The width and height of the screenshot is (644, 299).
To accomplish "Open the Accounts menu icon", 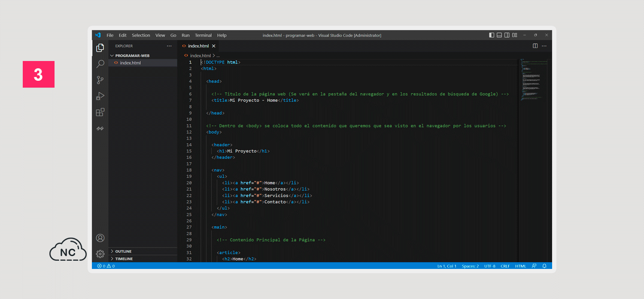I will coord(100,238).
